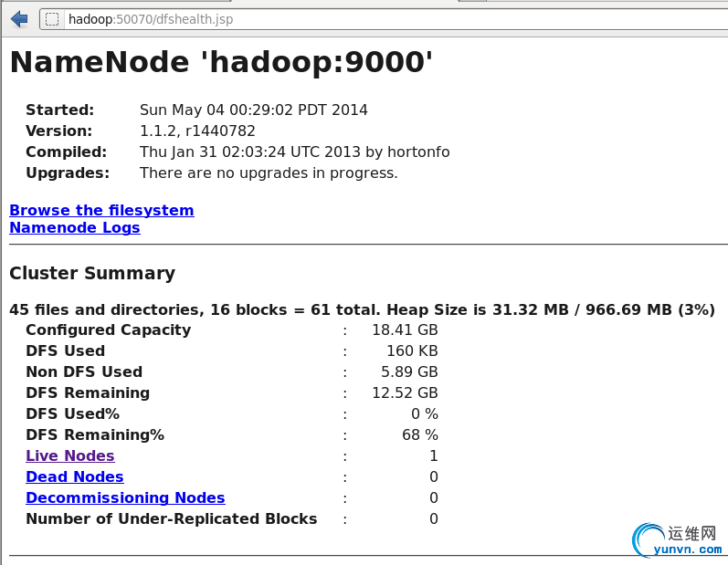The image size is (728, 565).
Task: Click the Number of Under-Replicated Blocks label
Action: click(172, 518)
